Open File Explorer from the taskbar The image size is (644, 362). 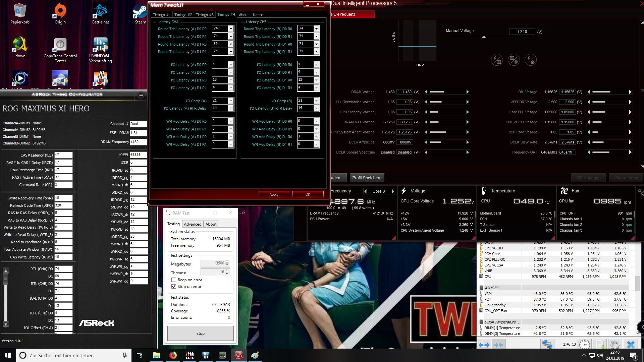[x=157, y=355]
